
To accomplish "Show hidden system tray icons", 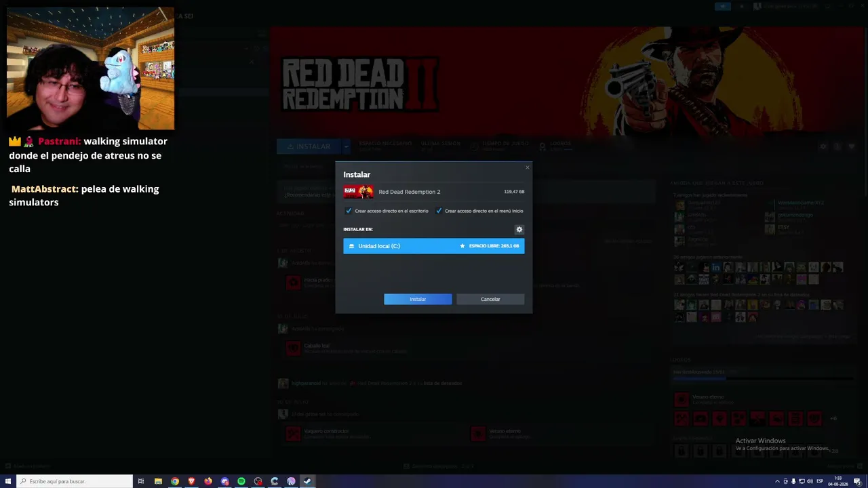I will pos(777,481).
